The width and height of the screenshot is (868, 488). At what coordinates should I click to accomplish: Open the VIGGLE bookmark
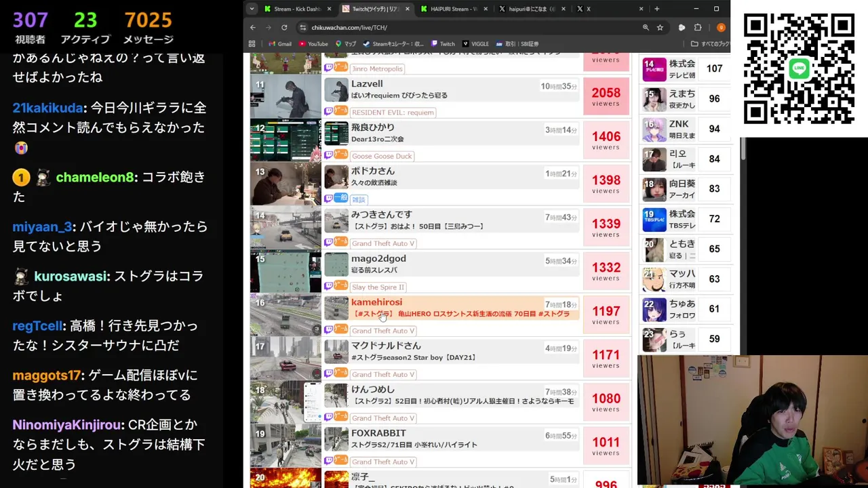[475, 44]
